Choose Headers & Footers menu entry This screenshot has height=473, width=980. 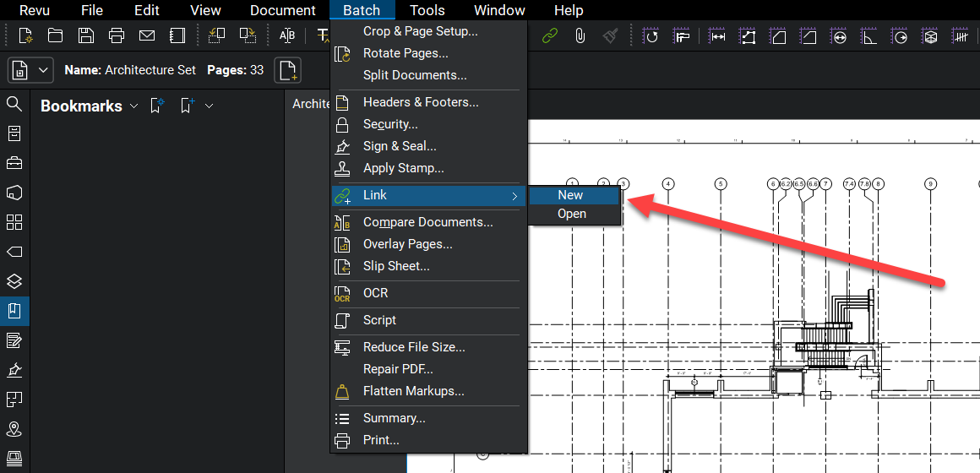(x=429, y=102)
